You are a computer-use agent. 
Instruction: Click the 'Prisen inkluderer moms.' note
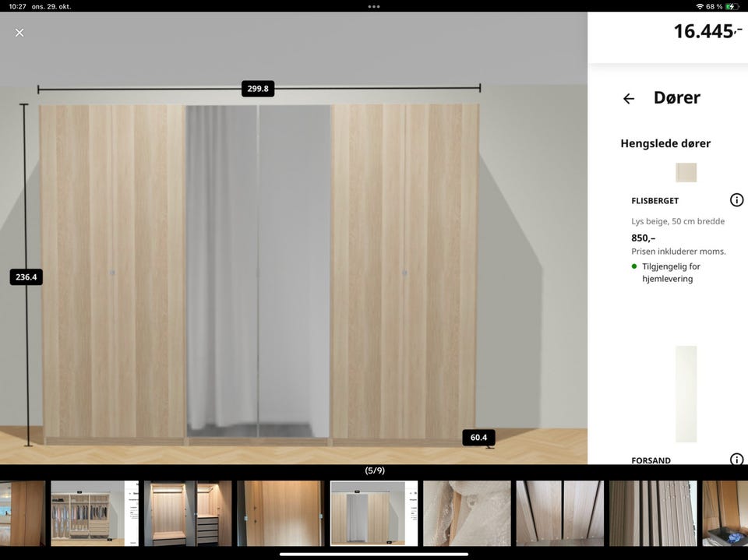pos(679,252)
